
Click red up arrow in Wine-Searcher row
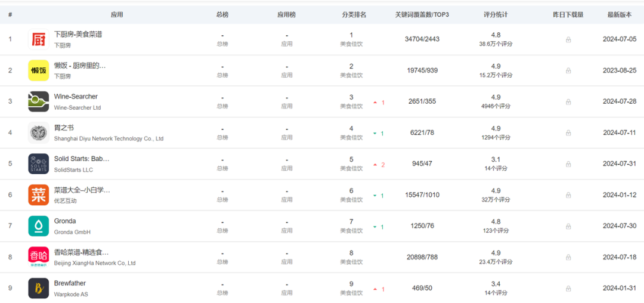pos(375,103)
